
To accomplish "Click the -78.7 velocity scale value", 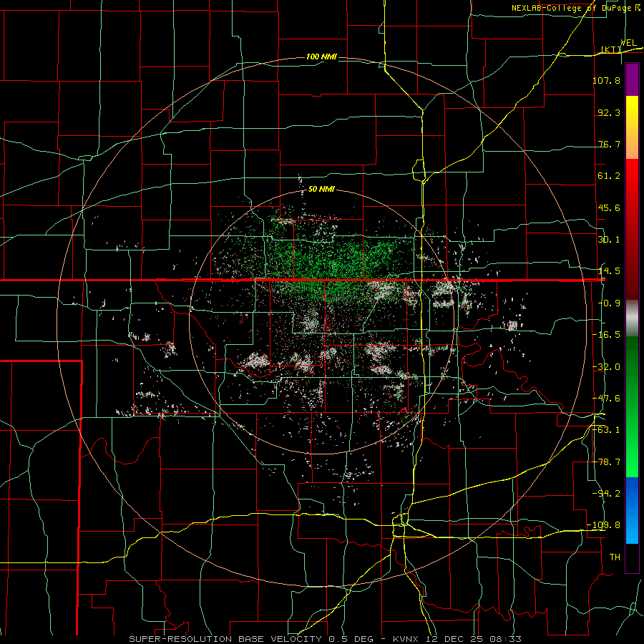I will [x=607, y=462].
